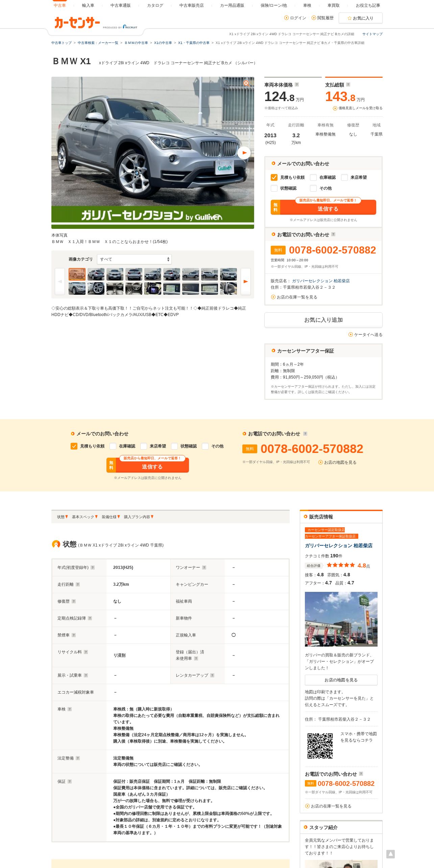The width and height of the screenshot is (434, 868).
Task: Check 状態確認 in lower beige inquiry band
Action: coord(174,446)
